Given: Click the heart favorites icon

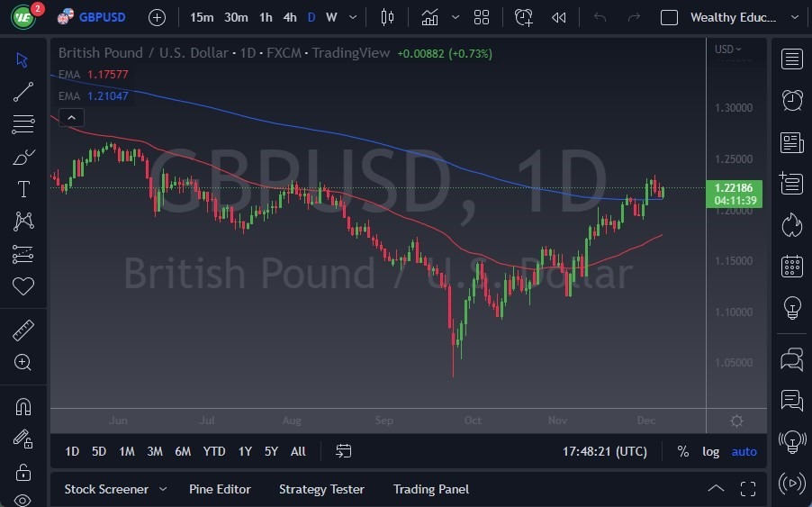Looking at the screenshot, I should click(x=23, y=285).
